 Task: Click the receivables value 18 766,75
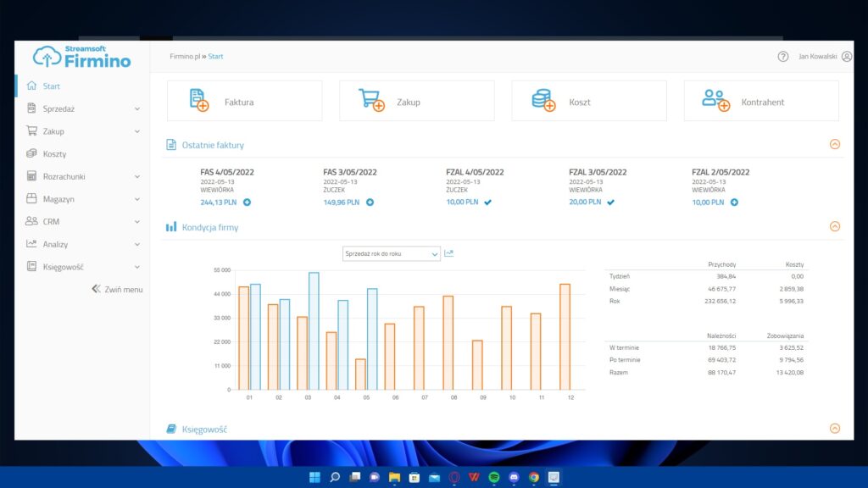[x=722, y=348]
